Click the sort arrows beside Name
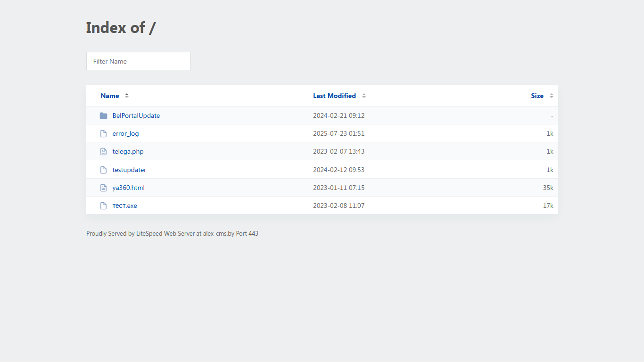This screenshot has height=362, width=644. pos(127,96)
